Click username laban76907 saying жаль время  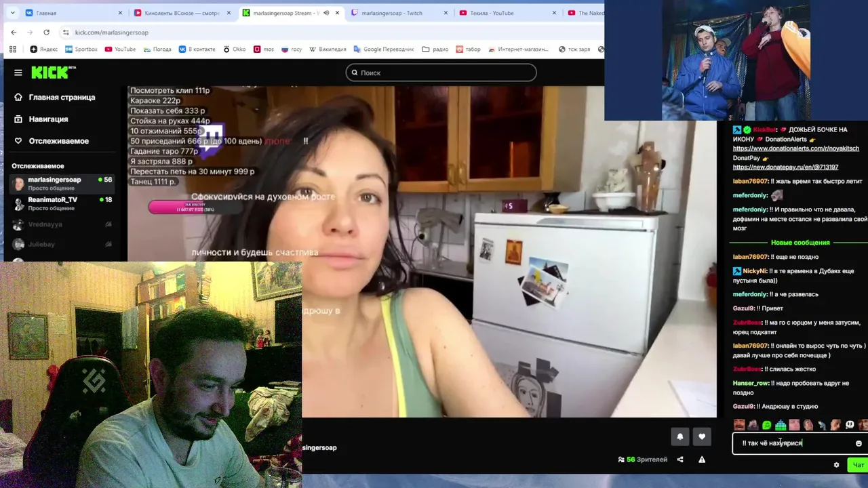[x=751, y=181]
